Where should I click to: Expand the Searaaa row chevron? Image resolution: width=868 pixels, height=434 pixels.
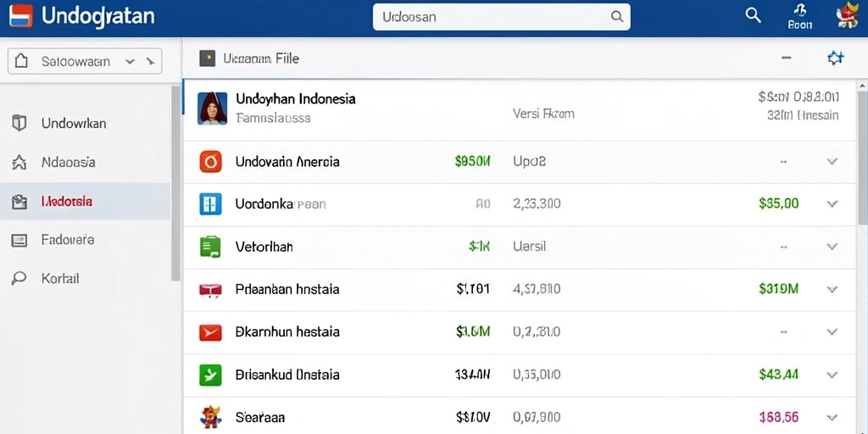pos(832,417)
